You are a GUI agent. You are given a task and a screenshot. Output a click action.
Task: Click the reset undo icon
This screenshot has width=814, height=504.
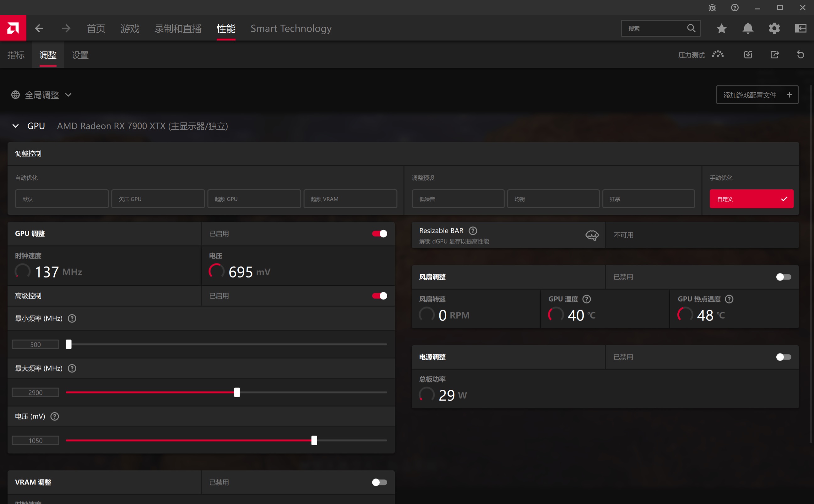(x=801, y=54)
